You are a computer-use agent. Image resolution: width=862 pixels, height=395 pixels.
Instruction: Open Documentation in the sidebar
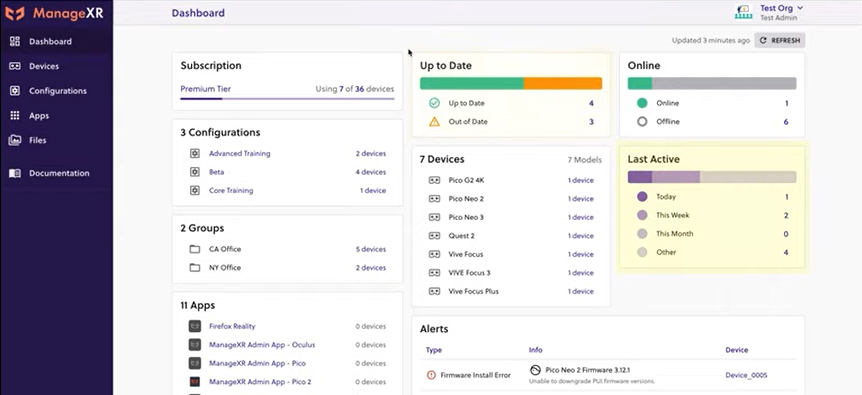pos(57,173)
